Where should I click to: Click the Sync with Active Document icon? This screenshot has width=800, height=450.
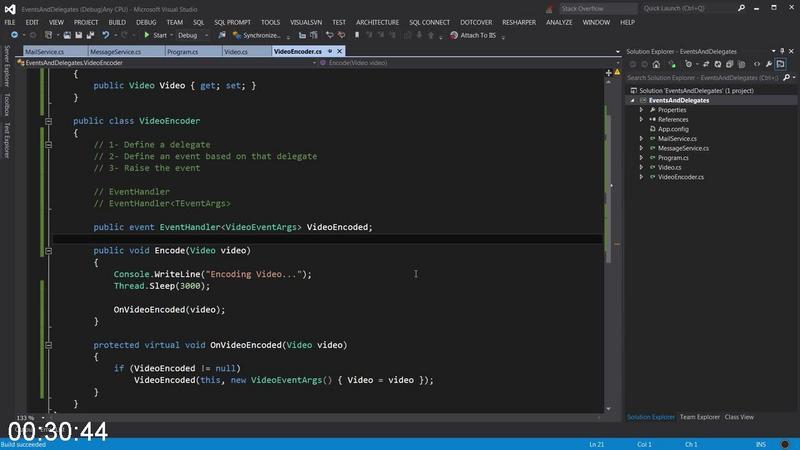706,64
